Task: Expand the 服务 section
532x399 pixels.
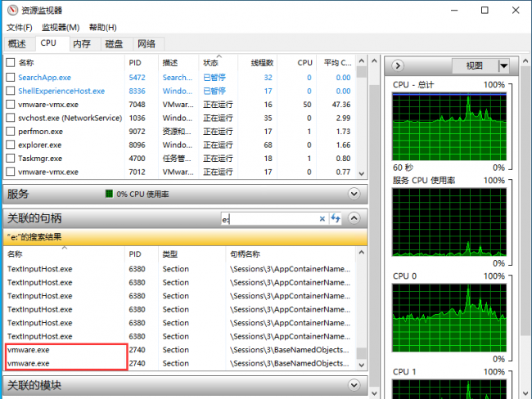Action: click(x=354, y=194)
